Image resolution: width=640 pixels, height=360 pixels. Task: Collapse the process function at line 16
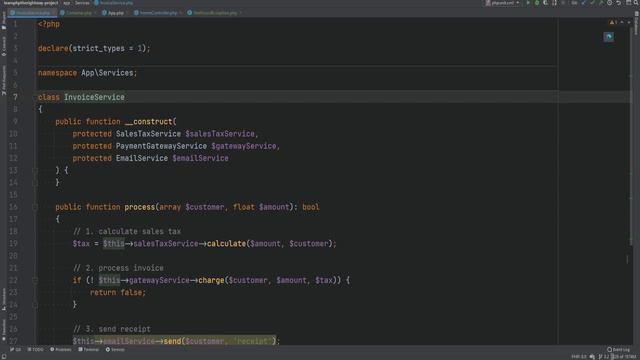click(35, 207)
